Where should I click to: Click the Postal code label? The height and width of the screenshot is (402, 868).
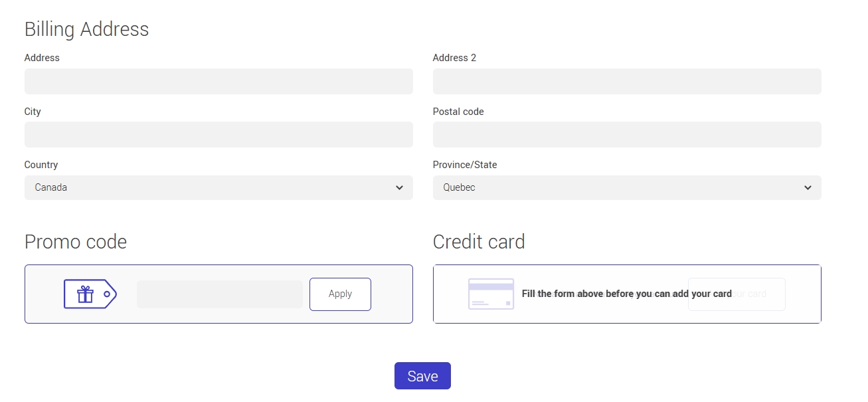coord(458,112)
